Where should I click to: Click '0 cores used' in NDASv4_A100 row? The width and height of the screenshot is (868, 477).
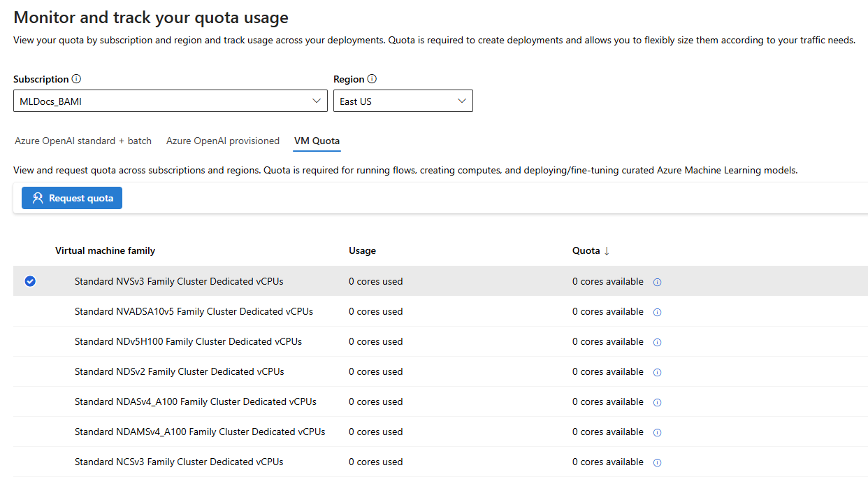coord(376,401)
